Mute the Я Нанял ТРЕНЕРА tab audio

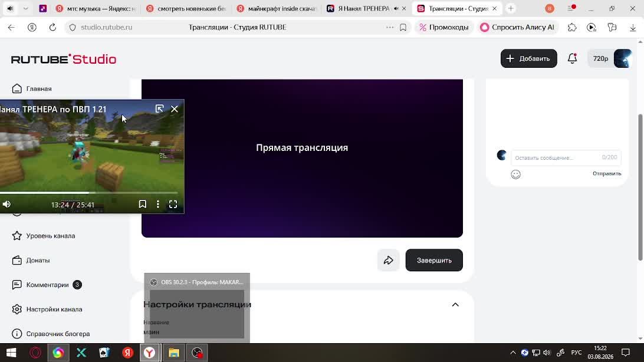396,9
